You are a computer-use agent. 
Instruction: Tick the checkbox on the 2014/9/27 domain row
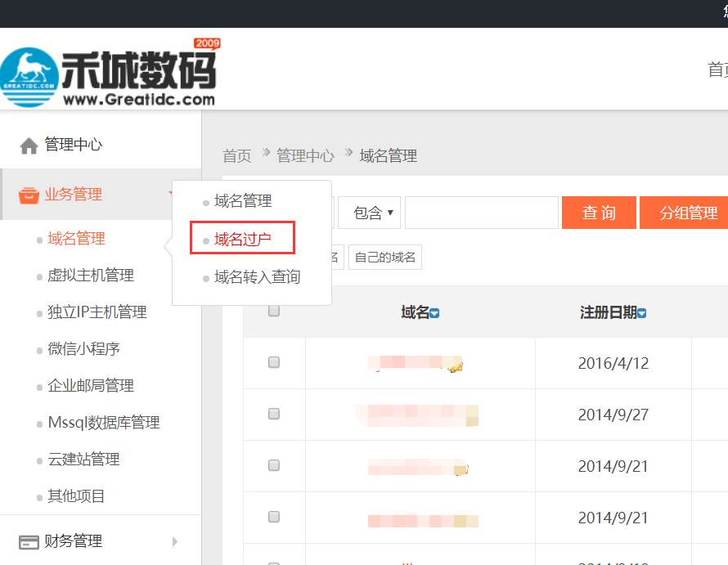tap(273, 415)
